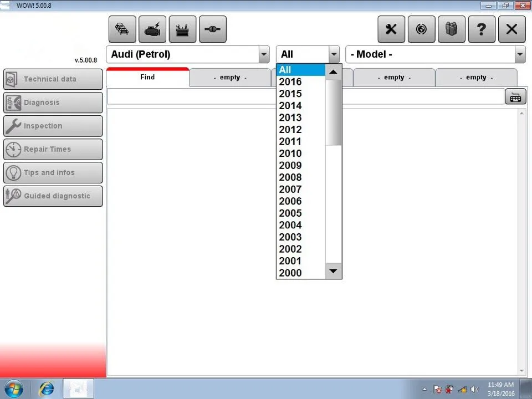Select year 2000
This screenshot has width=532, height=399.
click(x=300, y=273)
